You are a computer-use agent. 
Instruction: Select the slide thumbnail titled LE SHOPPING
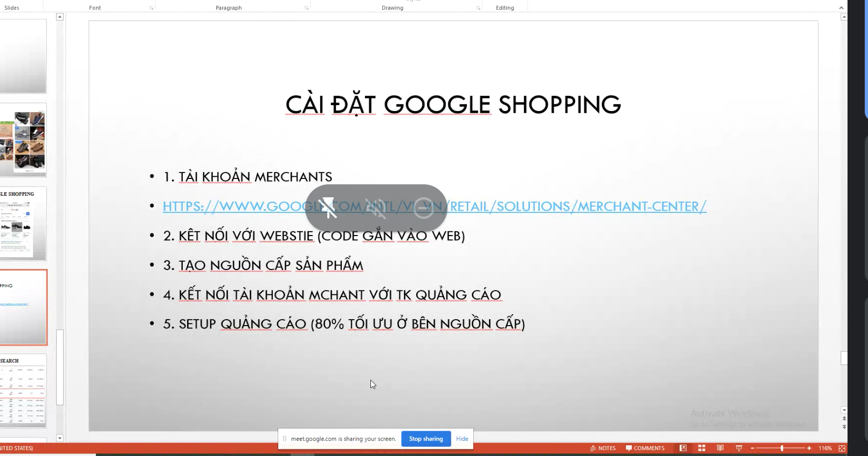tap(23, 224)
